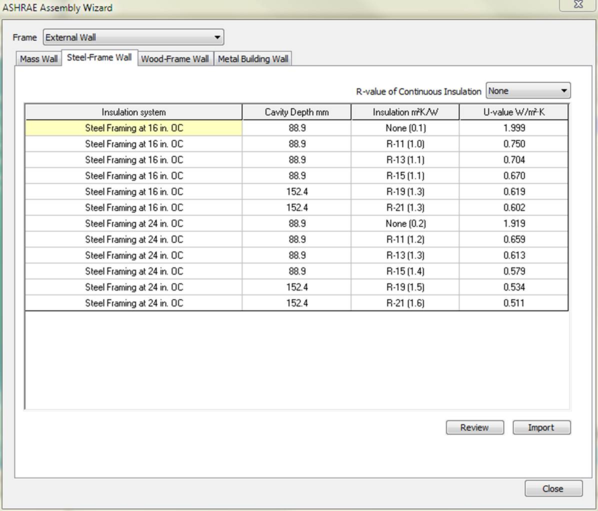The image size is (598, 511).
Task: Click the U-value cell 0.534
Action: (514, 287)
